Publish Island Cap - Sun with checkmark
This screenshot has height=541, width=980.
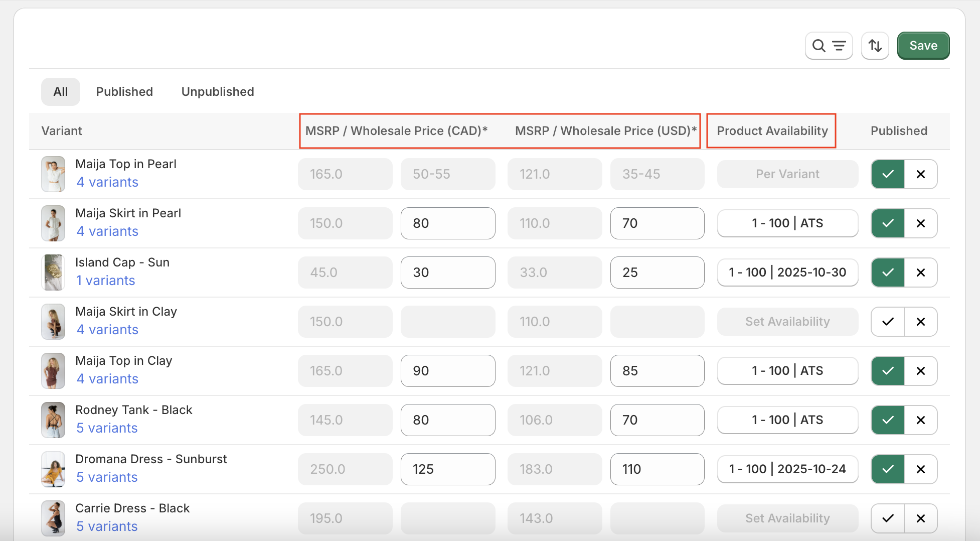pos(888,273)
